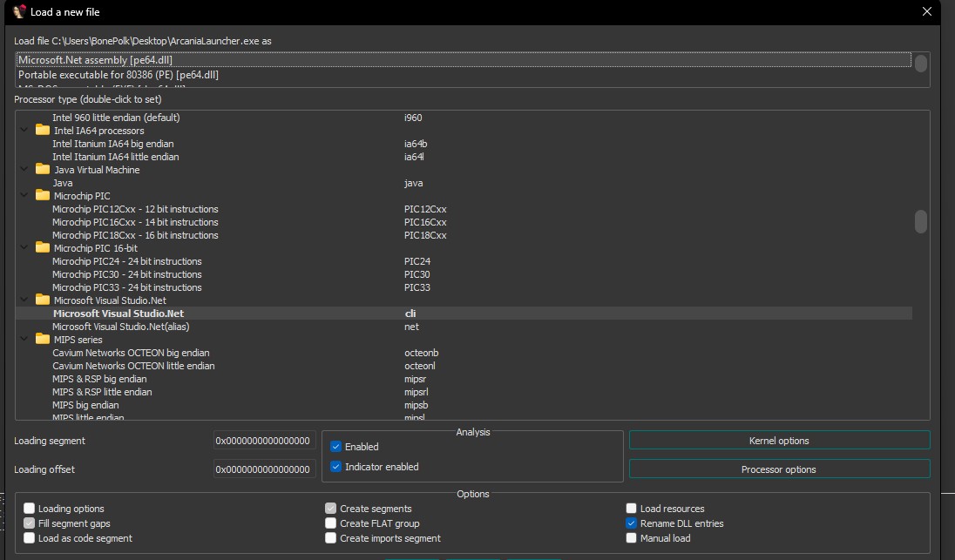This screenshot has height=560, width=955.
Task: Toggle the Analysis Enabled checkbox
Action: point(335,447)
